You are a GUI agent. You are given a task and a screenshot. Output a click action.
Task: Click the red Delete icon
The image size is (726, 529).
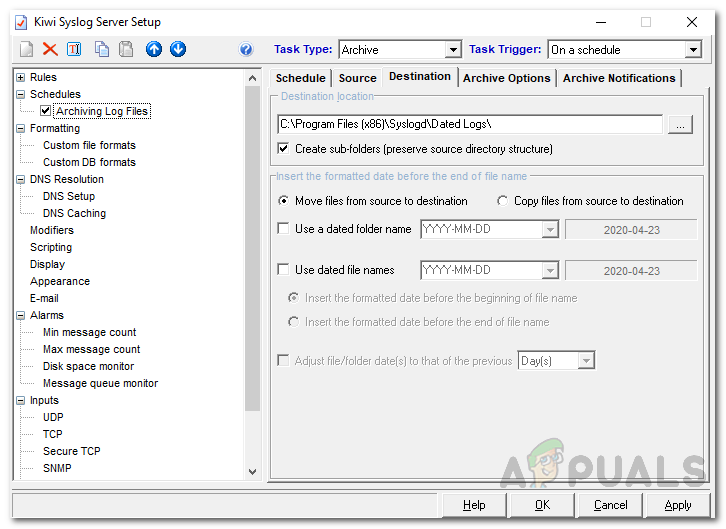pos(50,49)
